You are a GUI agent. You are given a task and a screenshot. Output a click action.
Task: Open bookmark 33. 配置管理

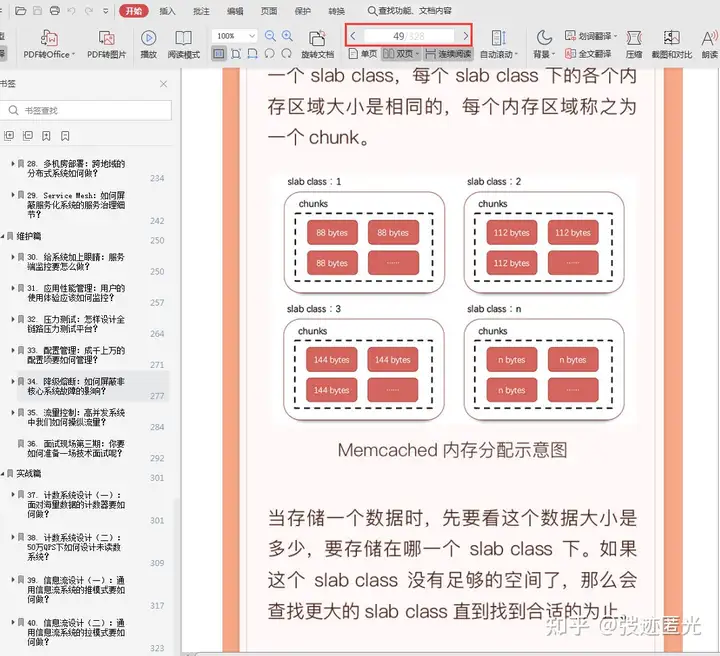click(x=76, y=355)
